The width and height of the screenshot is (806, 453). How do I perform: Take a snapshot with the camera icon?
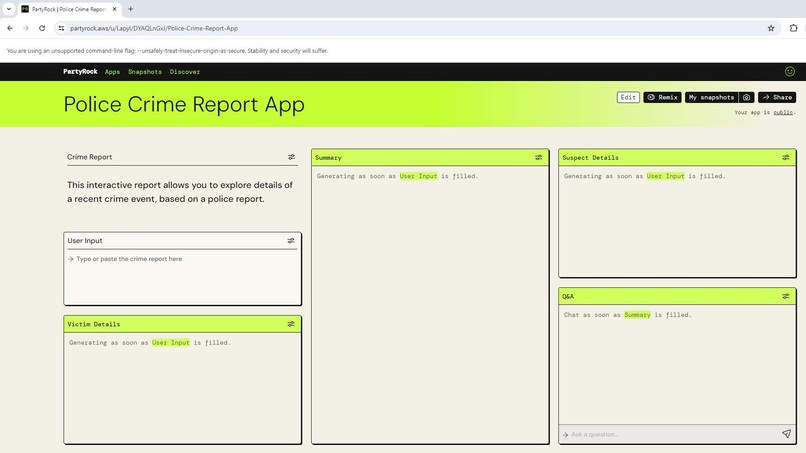(746, 97)
